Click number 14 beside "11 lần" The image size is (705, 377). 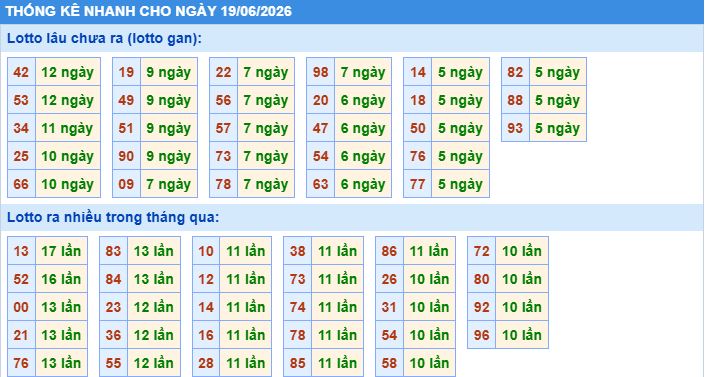pos(206,307)
